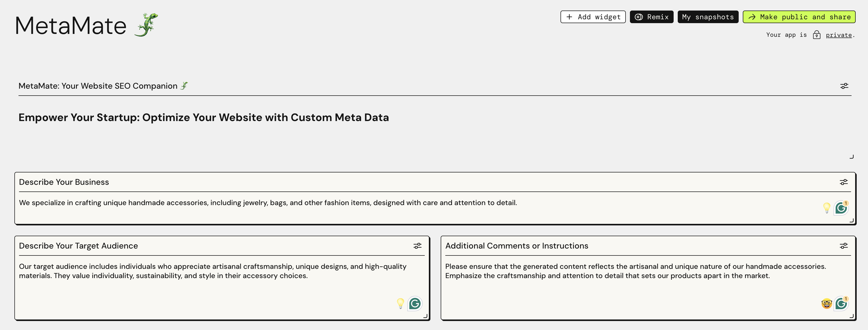Image resolution: width=868 pixels, height=330 pixels.
Task: Click lightbulb icon in Target Audience widget
Action: tap(400, 303)
